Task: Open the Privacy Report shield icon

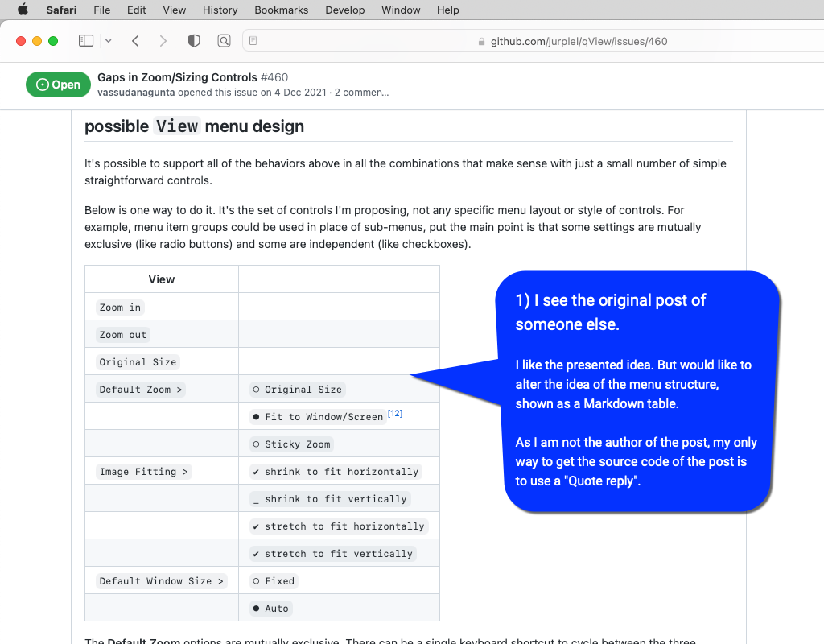Action: click(x=193, y=40)
